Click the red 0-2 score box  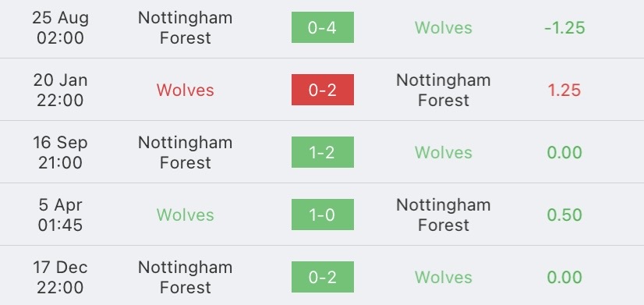tap(323, 90)
